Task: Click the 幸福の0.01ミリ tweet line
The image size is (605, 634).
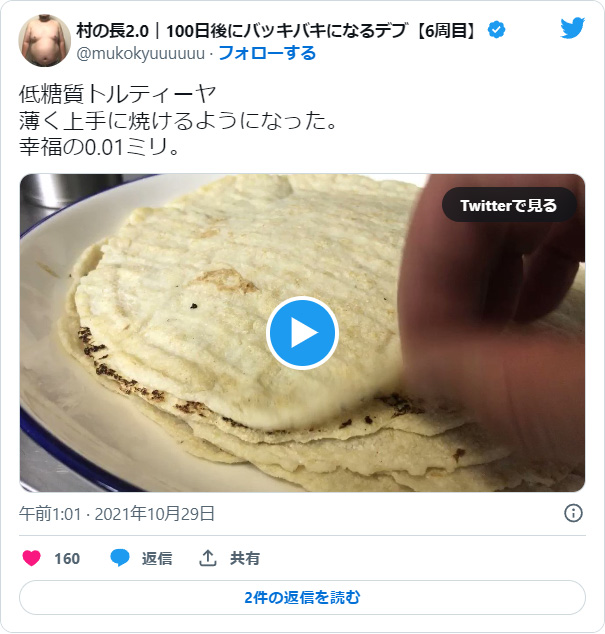Action: 99,147
